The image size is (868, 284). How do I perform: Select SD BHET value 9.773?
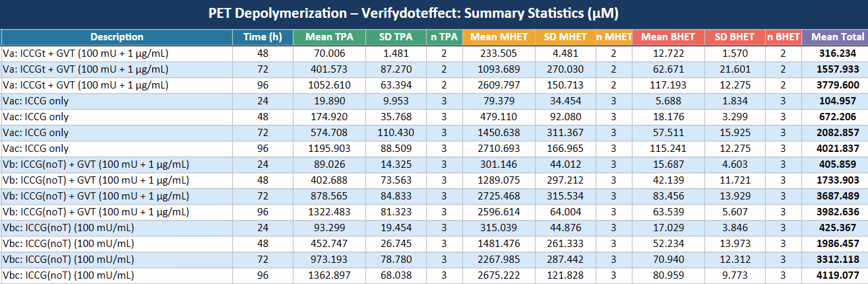pyautogui.click(x=735, y=275)
